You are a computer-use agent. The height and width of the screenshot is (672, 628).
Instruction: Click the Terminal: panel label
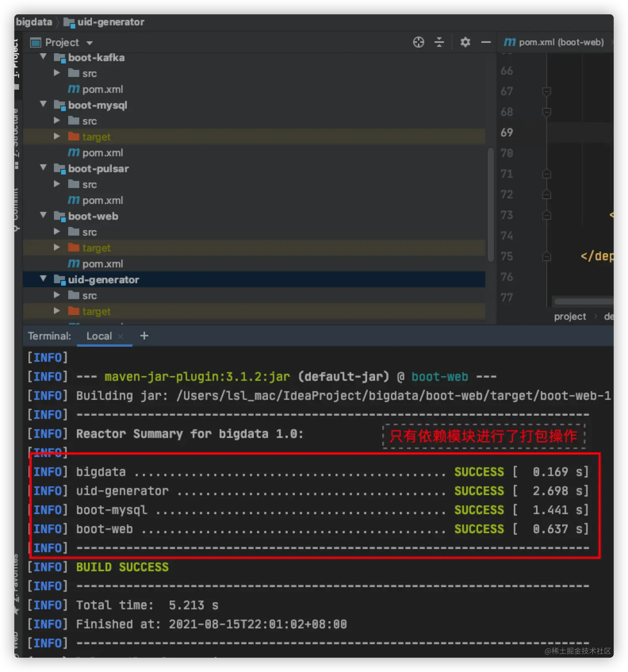[x=49, y=336]
